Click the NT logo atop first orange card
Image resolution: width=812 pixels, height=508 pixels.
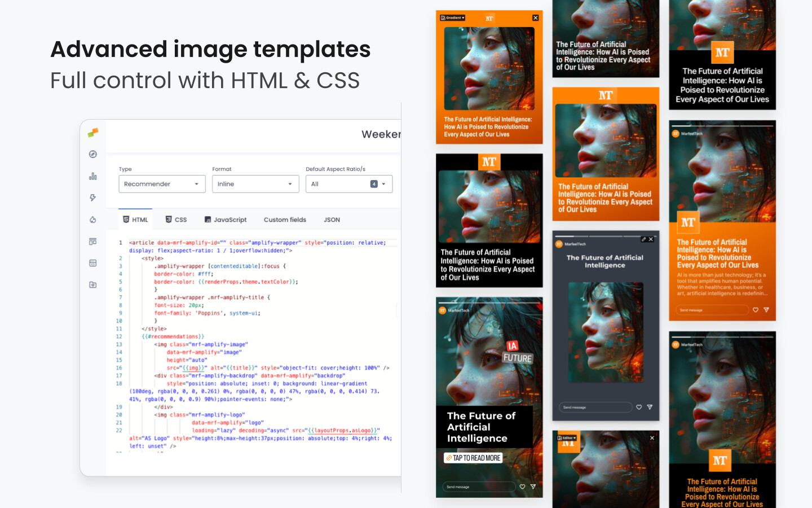point(489,19)
